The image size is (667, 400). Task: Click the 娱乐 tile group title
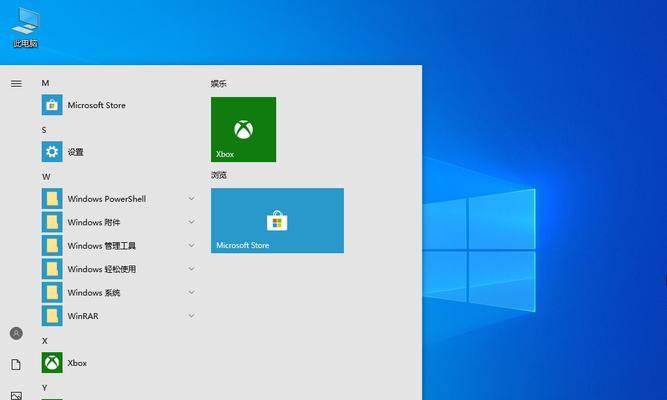click(x=219, y=84)
